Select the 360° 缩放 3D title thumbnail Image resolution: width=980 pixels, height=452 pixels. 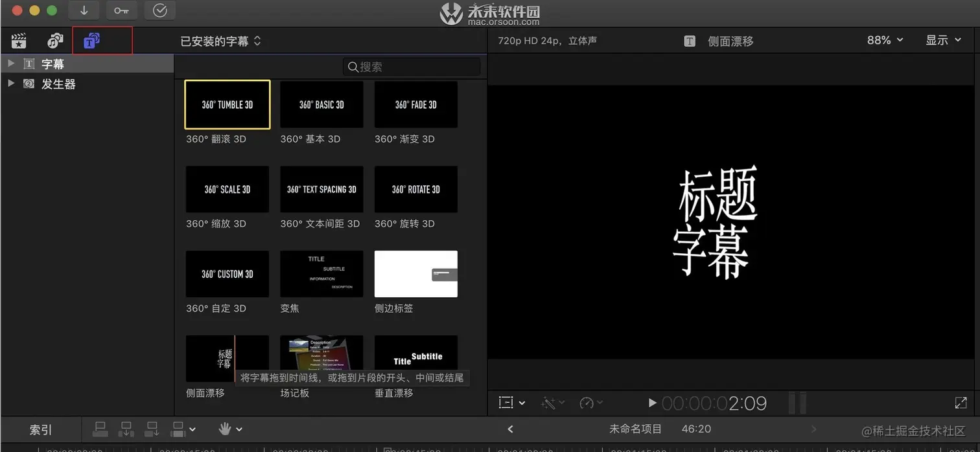[227, 189]
